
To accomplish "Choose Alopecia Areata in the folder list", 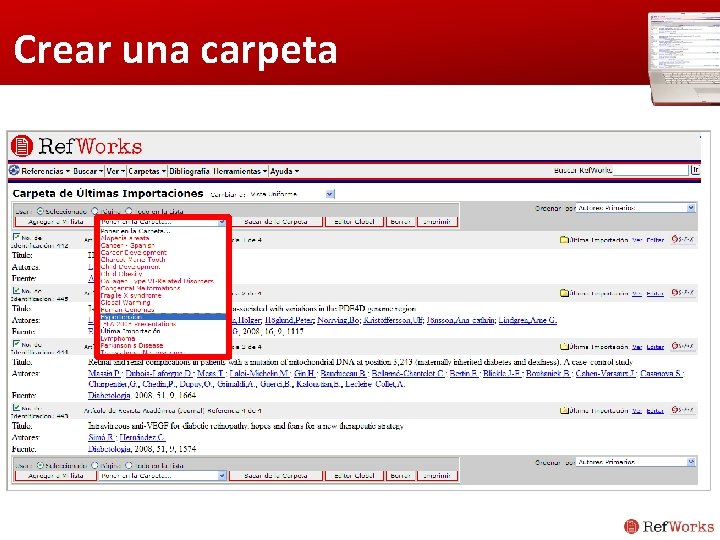I will point(125,238).
